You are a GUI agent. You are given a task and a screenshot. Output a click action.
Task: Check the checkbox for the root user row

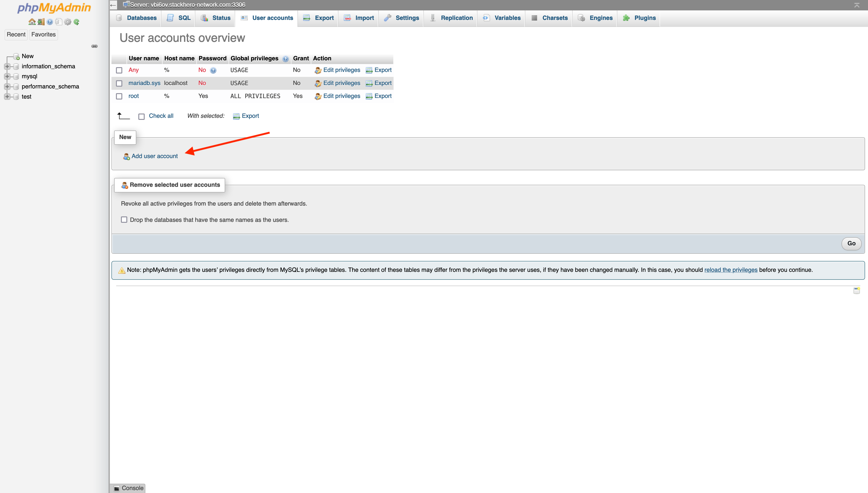[x=119, y=96]
